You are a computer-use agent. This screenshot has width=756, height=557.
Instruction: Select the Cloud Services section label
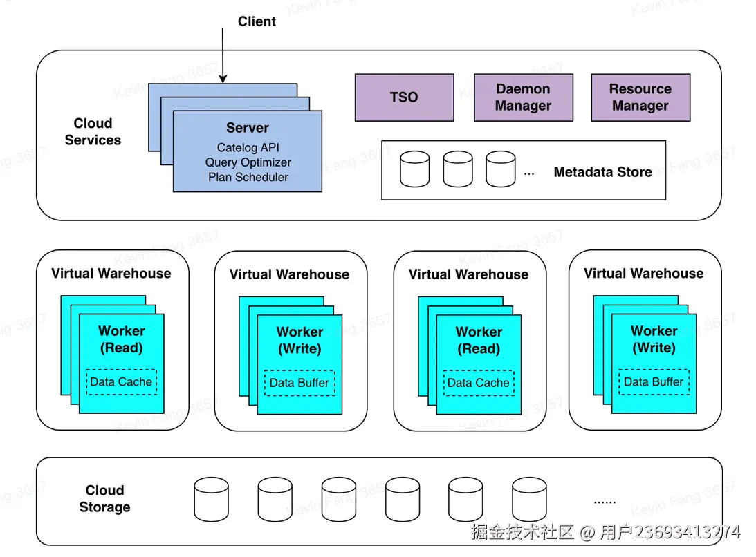pos(93,132)
